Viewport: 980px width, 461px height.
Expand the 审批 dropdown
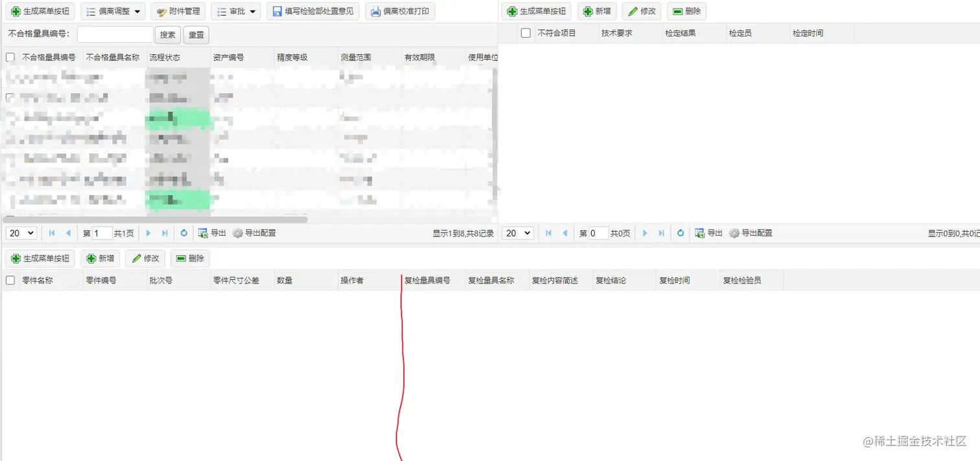(236, 11)
